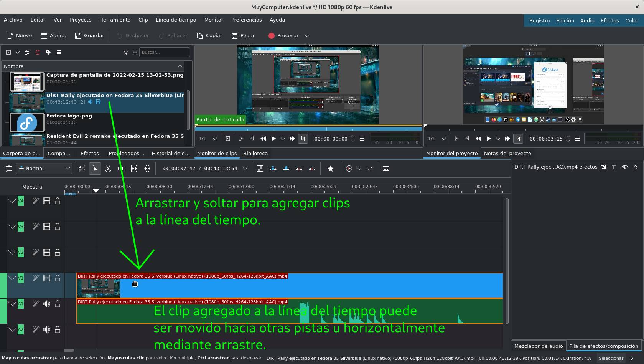Play the clip monitor
The width and height of the screenshot is (644, 364).
pyautogui.click(x=273, y=139)
